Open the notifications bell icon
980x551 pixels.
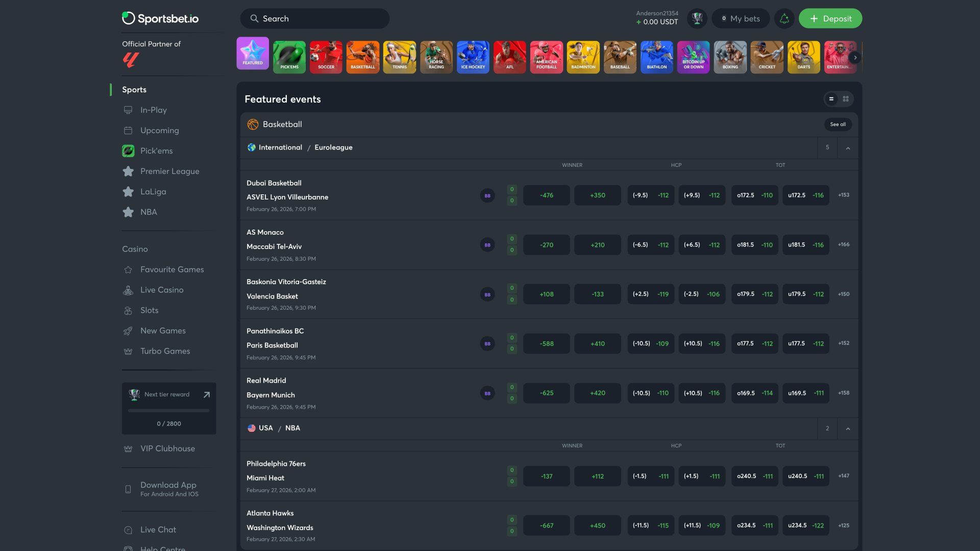pos(785,18)
